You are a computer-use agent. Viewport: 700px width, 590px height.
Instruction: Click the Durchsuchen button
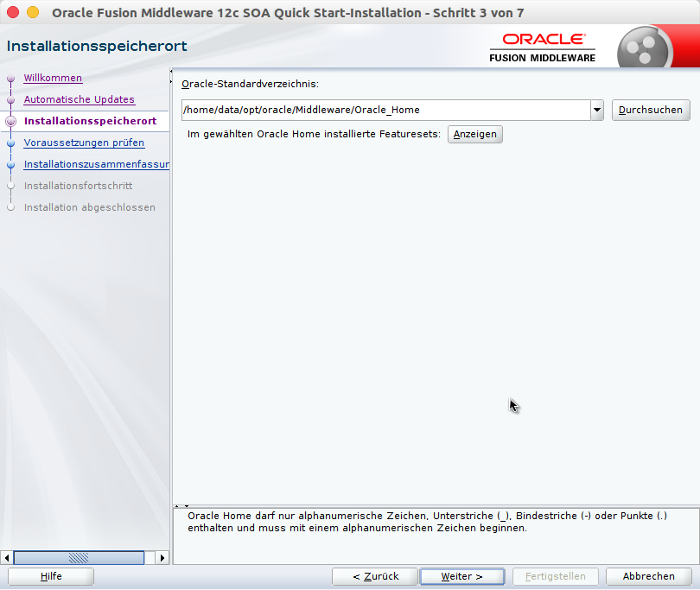650,110
